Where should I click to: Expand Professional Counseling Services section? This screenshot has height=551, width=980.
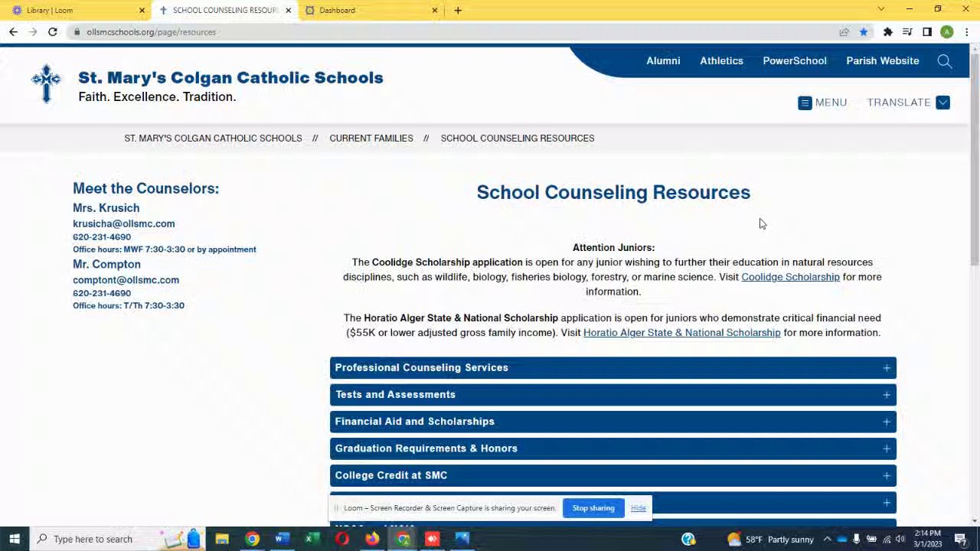pyautogui.click(x=612, y=367)
